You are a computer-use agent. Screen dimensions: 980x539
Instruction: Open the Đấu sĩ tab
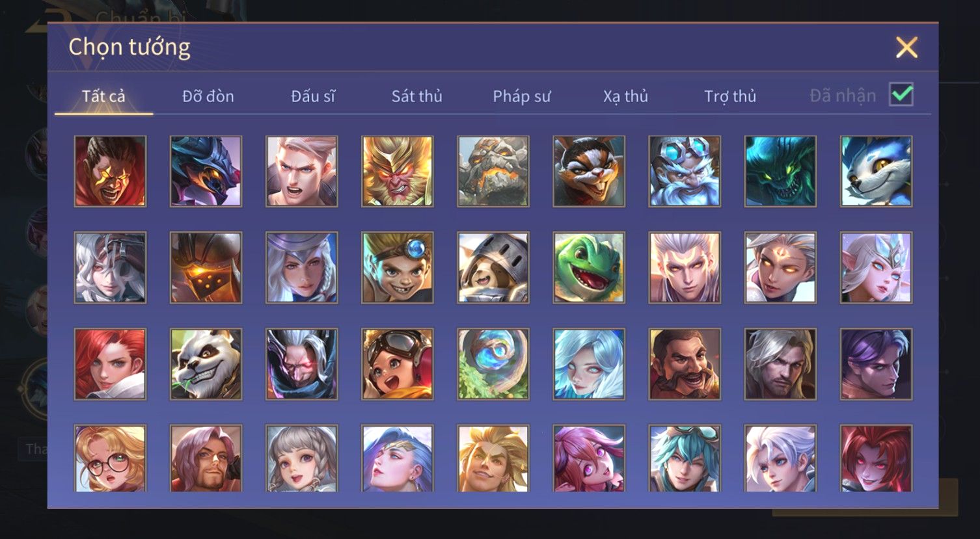point(313,96)
